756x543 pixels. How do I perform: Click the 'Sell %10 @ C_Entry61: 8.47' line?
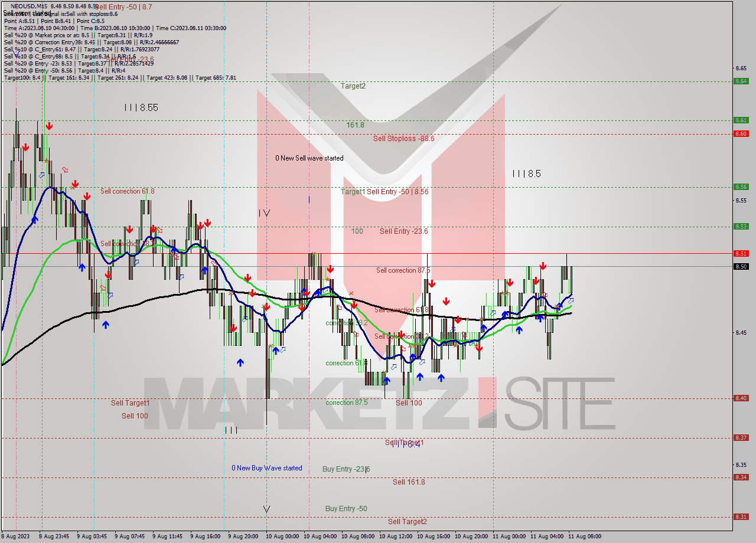click(x=82, y=49)
